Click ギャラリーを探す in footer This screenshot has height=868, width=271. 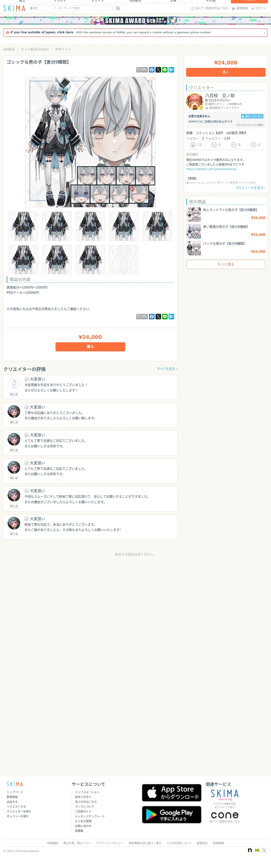click(x=18, y=816)
